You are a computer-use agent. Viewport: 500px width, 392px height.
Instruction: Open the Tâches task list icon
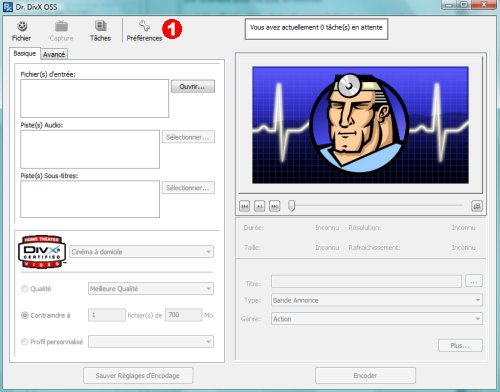point(100,30)
